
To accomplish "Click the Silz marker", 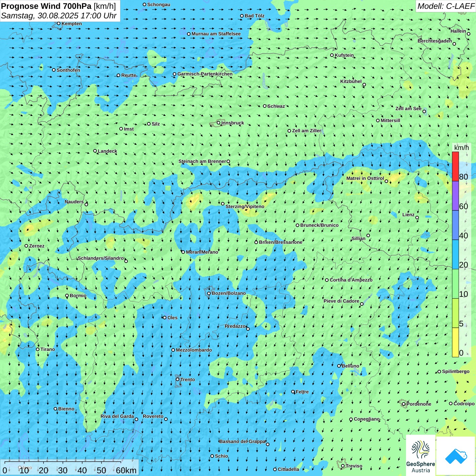I will click(149, 124).
